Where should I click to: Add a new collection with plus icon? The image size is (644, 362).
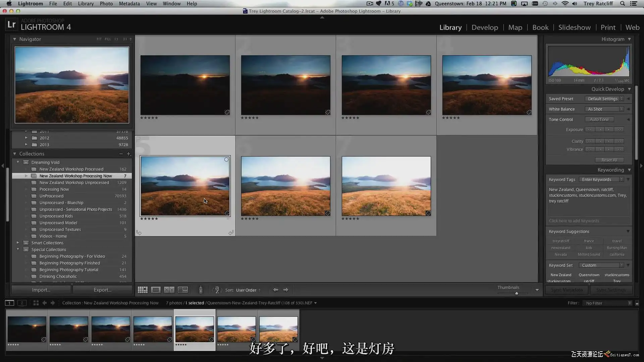point(128,154)
